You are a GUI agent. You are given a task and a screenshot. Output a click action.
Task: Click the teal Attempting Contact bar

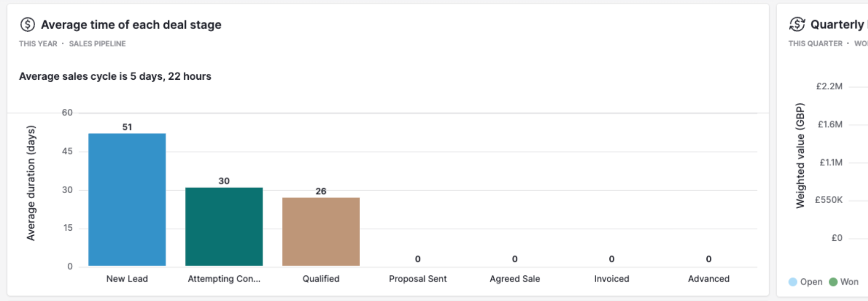click(224, 226)
